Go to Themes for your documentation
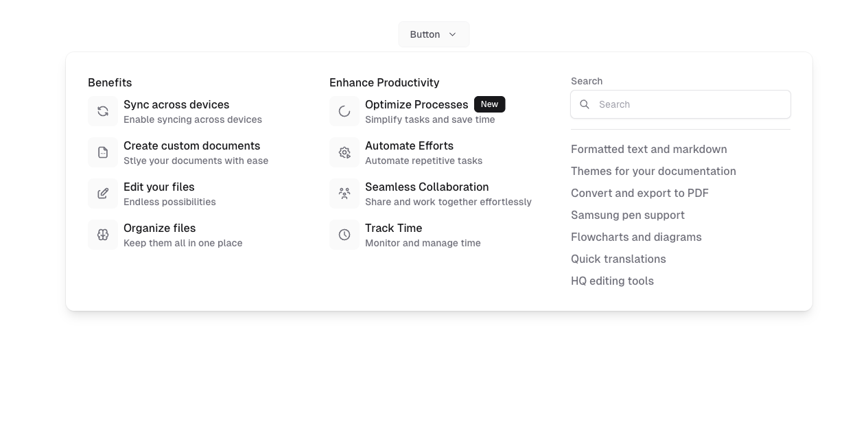 coord(653,171)
